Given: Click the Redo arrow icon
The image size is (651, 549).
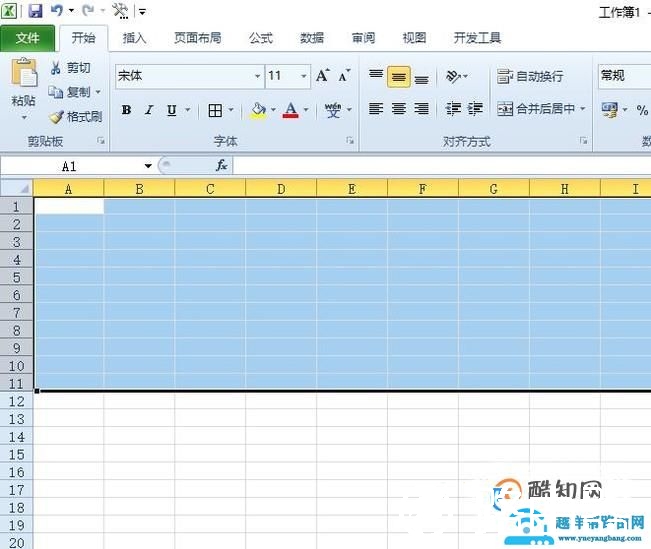Looking at the screenshot, I should [x=88, y=10].
